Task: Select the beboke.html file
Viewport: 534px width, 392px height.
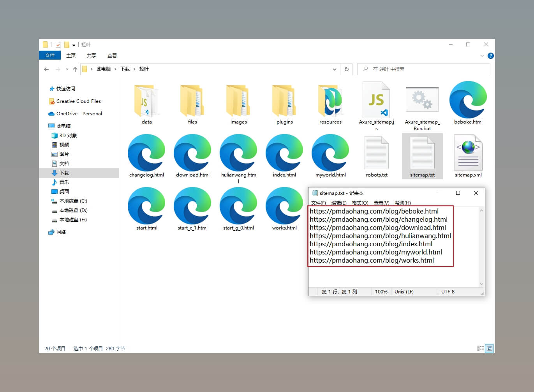Action: (x=468, y=103)
